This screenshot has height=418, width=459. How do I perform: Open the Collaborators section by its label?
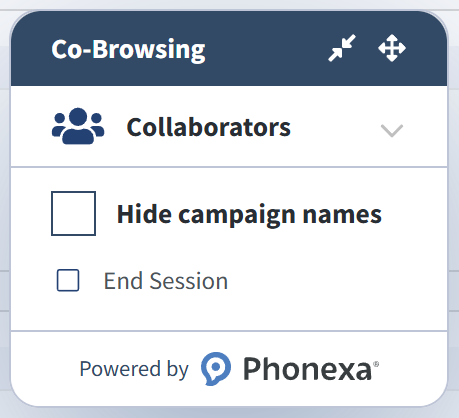(x=209, y=127)
